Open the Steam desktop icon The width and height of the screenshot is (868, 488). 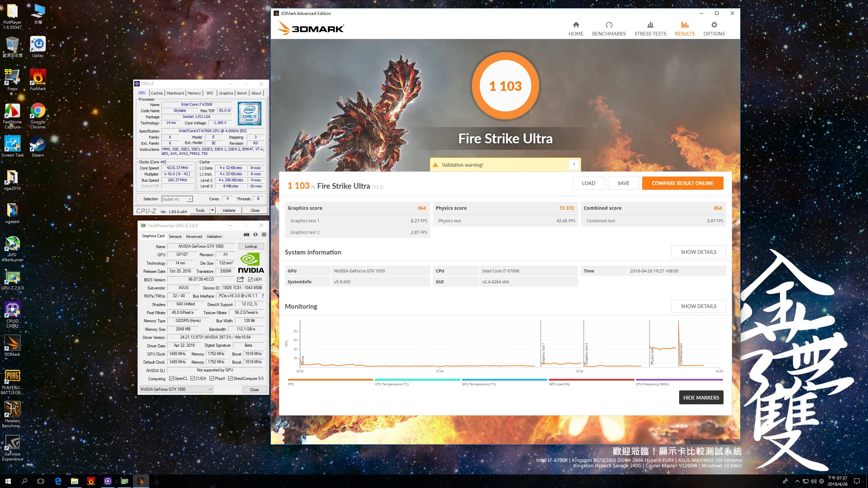[x=38, y=146]
